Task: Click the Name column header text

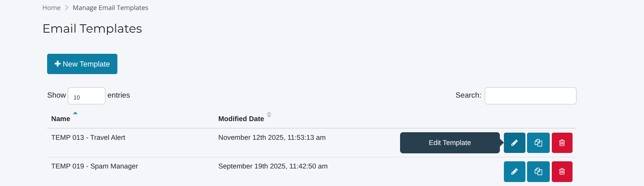Action: 61,119
